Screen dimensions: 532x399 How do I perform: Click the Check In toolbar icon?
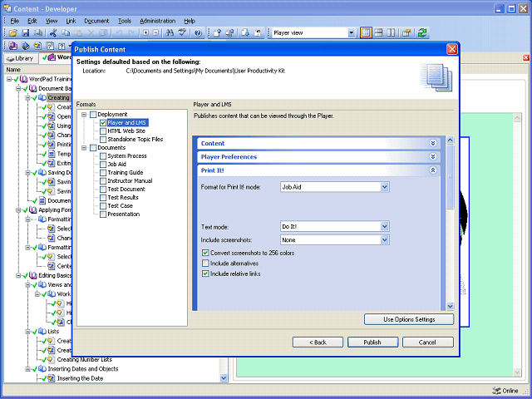(x=218, y=33)
